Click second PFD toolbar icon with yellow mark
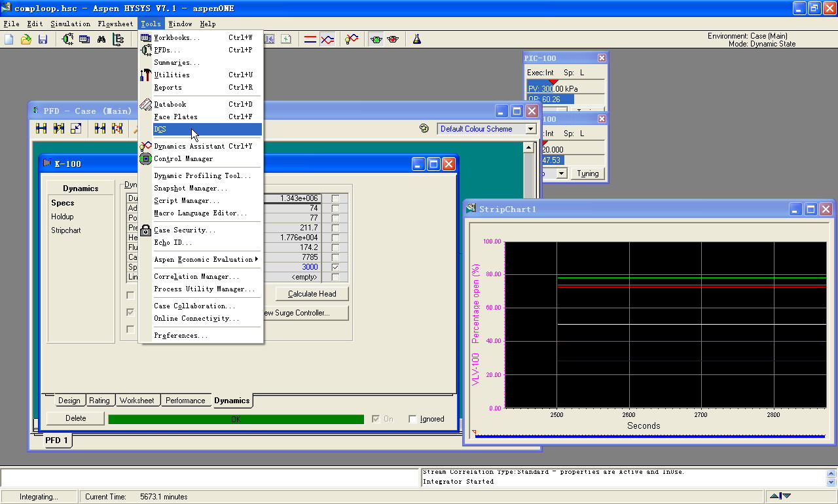The image size is (838, 504). (x=59, y=128)
